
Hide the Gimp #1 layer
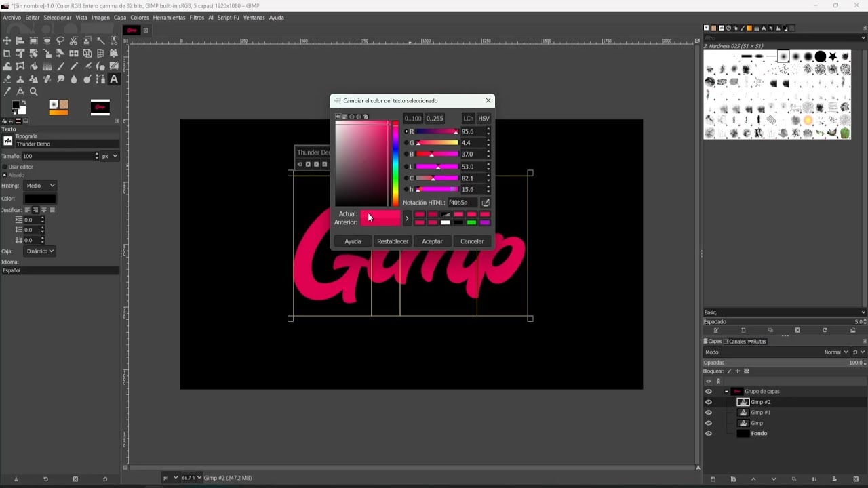[709, 412]
